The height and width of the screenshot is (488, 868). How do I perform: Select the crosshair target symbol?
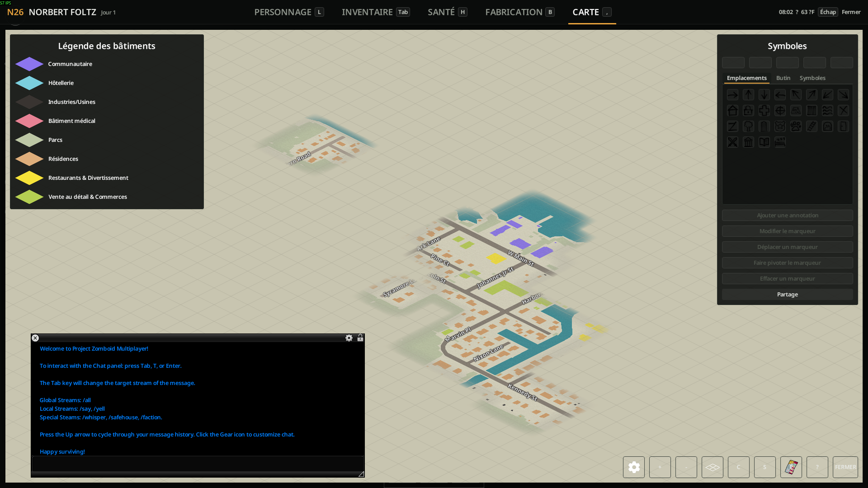[780, 110]
